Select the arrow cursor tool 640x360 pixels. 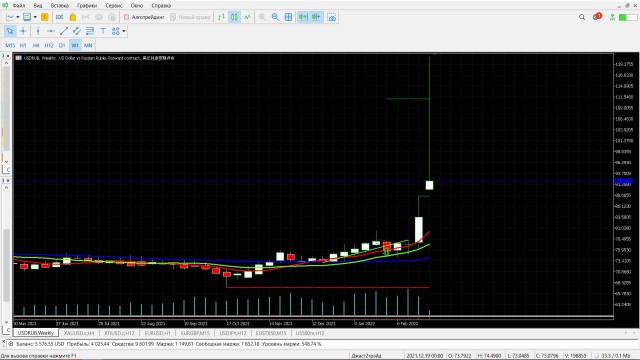click(x=10, y=31)
